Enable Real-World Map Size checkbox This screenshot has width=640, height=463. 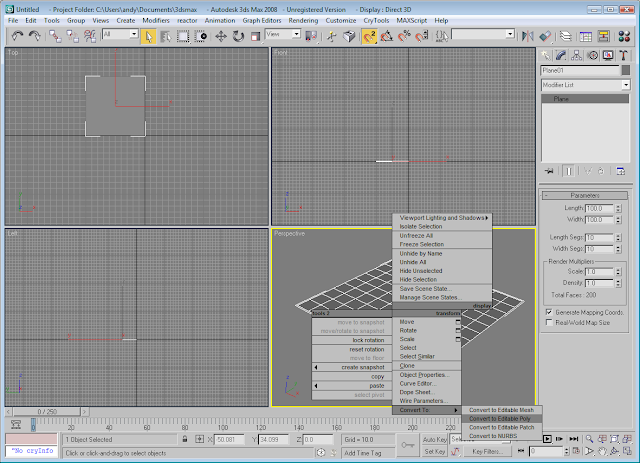point(549,323)
